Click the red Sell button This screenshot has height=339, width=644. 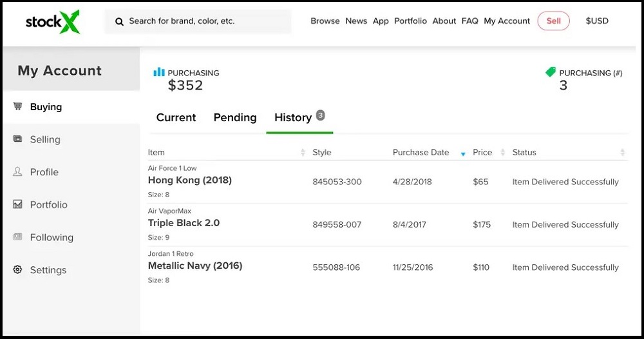click(x=553, y=21)
